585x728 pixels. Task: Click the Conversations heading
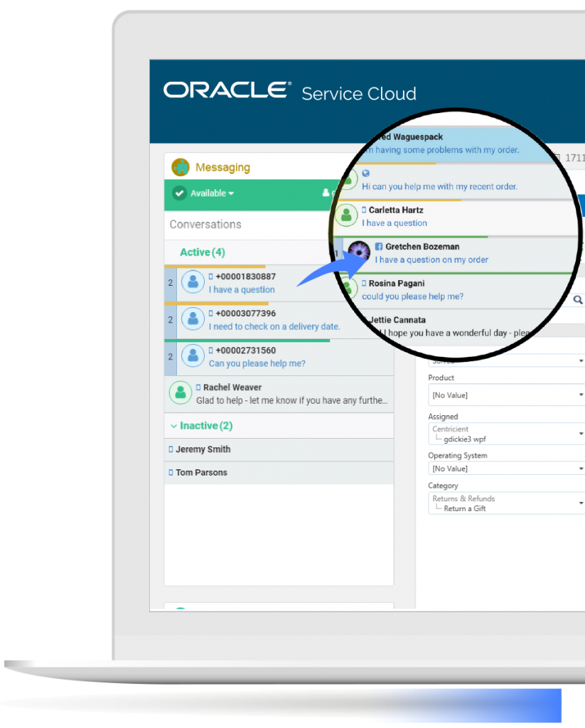tap(205, 224)
